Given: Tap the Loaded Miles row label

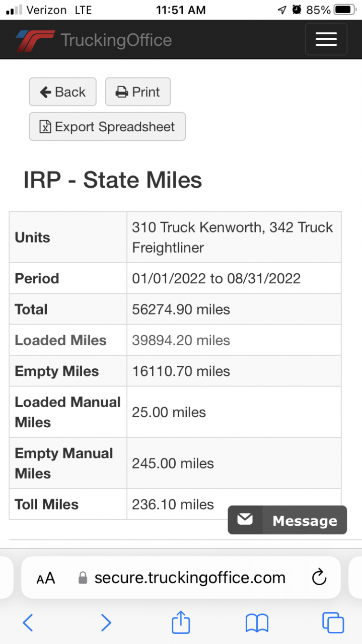Looking at the screenshot, I should pyautogui.click(x=61, y=341).
